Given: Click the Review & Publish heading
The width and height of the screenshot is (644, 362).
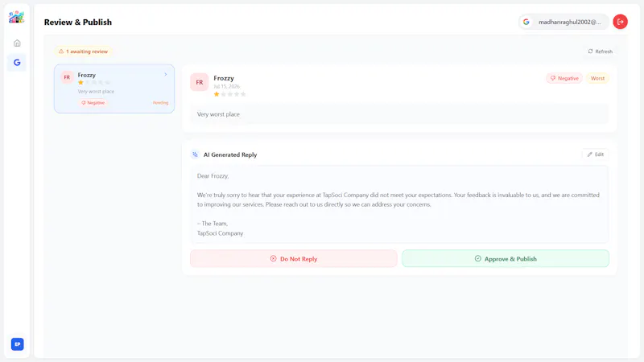Looking at the screenshot, I should pyautogui.click(x=78, y=23).
